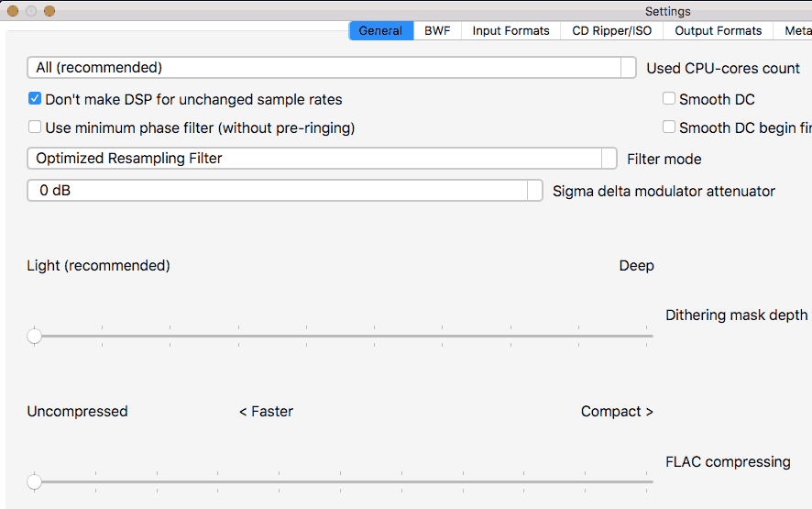Click the Dithering mask depth slider handle
Image resolution: width=812 pixels, height=509 pixels.
click(x=34, y=336)
